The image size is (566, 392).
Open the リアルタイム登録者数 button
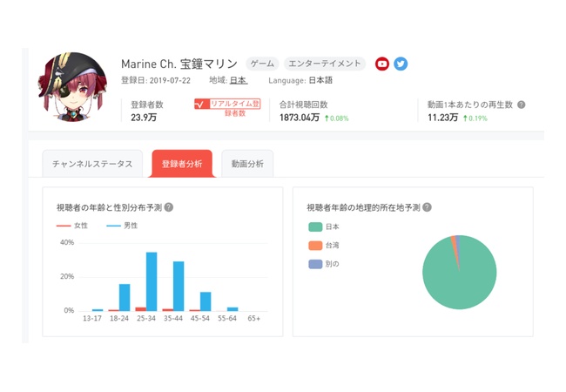pos(227,108)
